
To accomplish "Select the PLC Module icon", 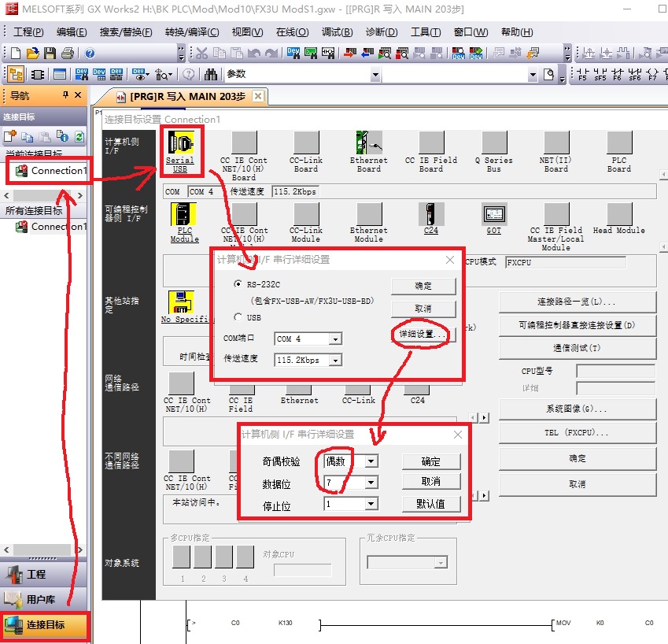I will tap(184, 215).
